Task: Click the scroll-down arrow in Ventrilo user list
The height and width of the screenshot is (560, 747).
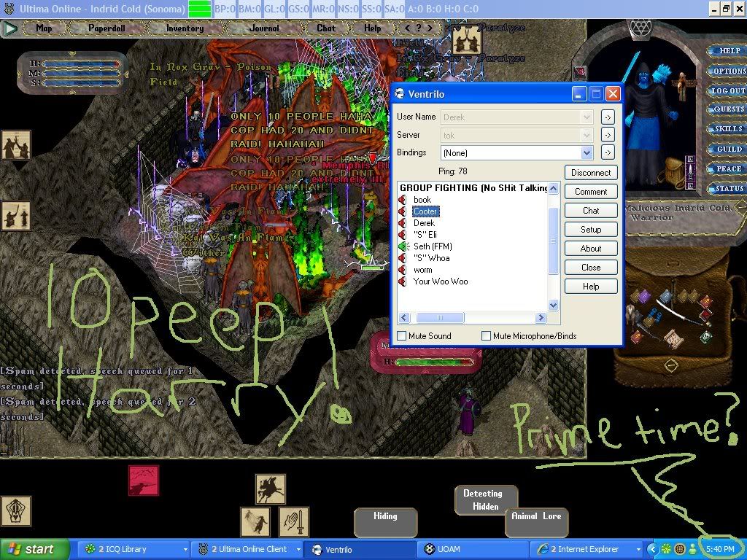Action: click(x=553, y=306)
